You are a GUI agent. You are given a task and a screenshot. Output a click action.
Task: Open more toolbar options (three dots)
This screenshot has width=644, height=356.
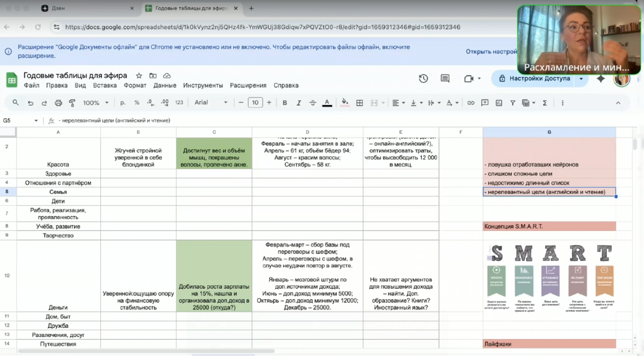(562, 103)
